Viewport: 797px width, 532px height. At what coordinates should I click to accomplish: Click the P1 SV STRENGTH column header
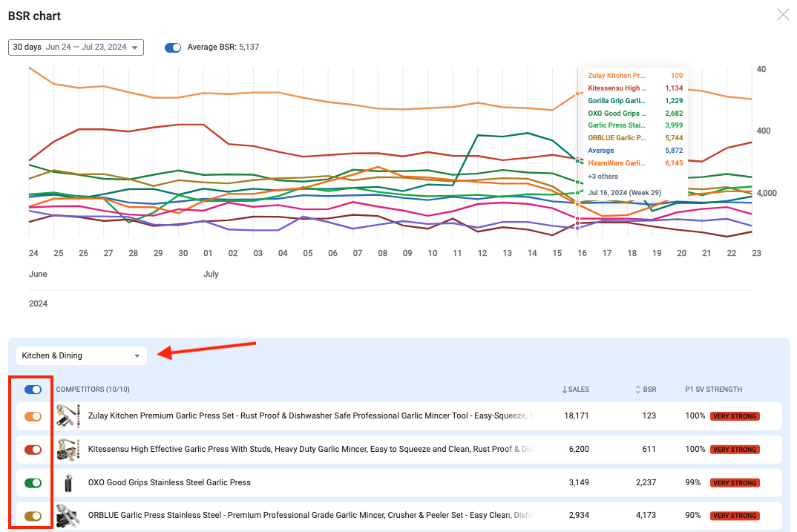(714, 390)
